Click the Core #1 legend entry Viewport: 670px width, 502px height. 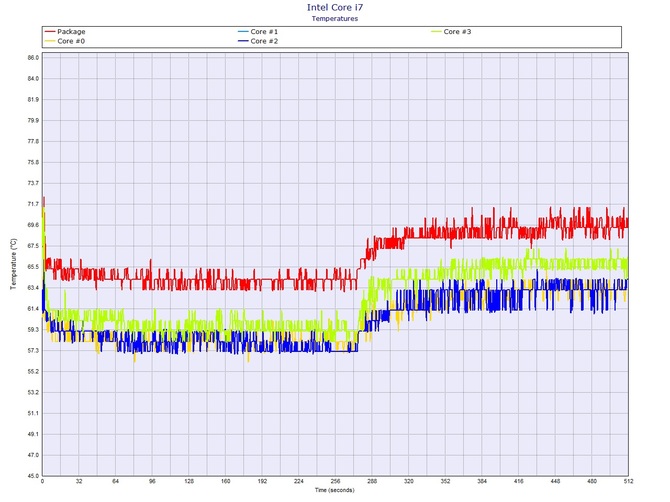tap(258, 32)
